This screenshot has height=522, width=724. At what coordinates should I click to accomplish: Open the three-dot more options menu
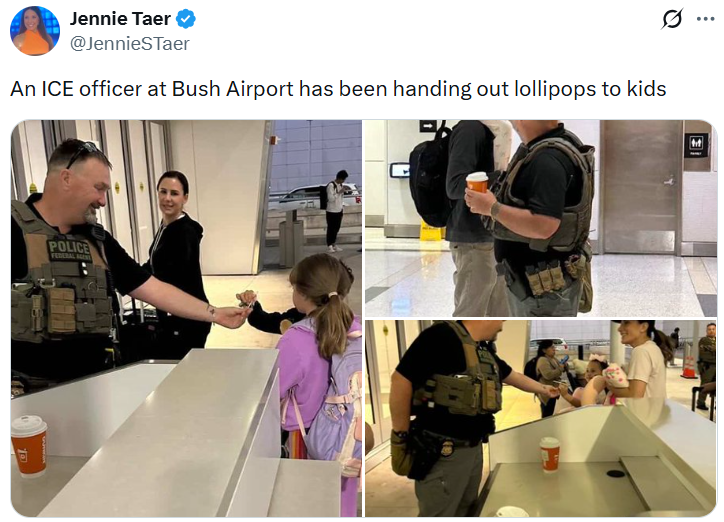coord(706,19)
